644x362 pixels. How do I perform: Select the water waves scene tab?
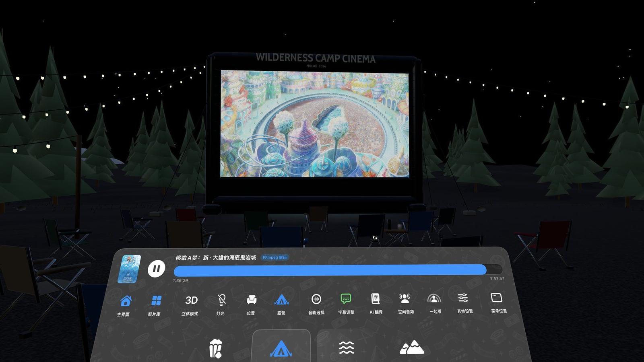click(347, 348)
